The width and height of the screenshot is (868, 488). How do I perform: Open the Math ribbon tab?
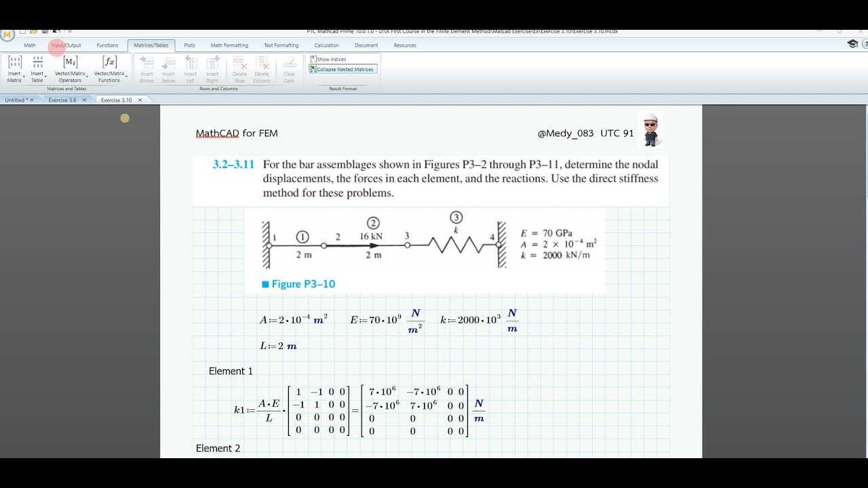point(30,45)
